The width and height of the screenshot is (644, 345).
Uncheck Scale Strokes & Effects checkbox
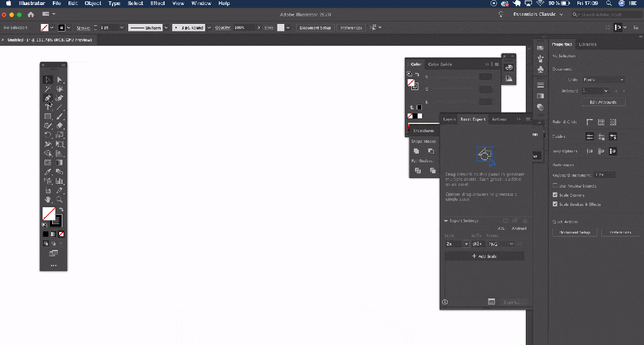[555, 204]
